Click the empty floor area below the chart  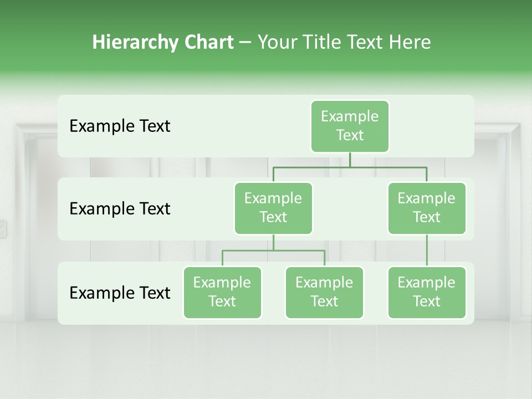coord(266,360)
